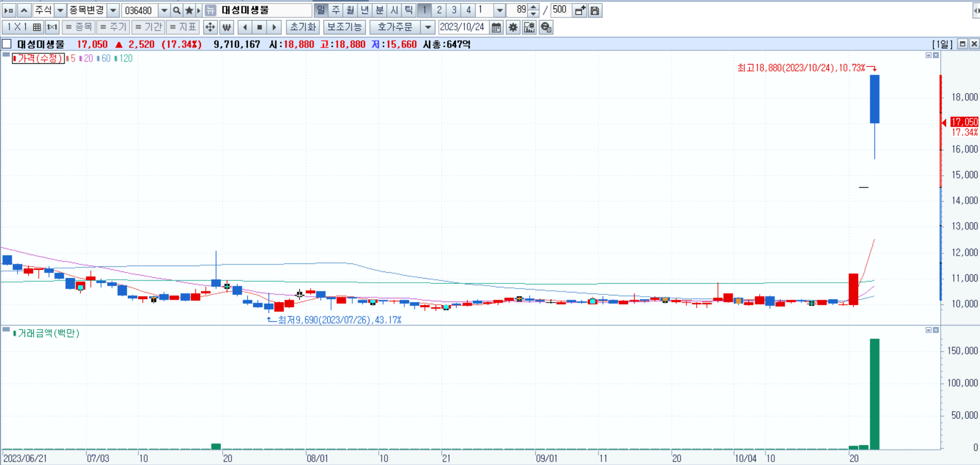980x465 pixels.
Task: Click the add-chart window icon
Action: tap(580, 11)
